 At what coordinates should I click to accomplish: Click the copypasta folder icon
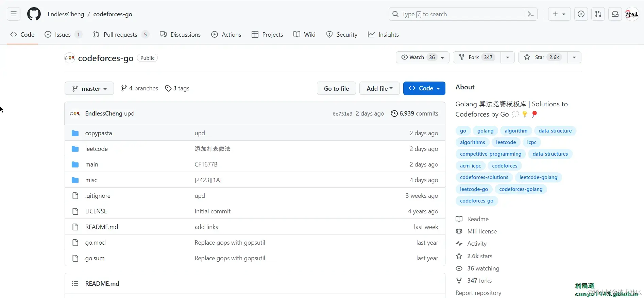[75, 133]
